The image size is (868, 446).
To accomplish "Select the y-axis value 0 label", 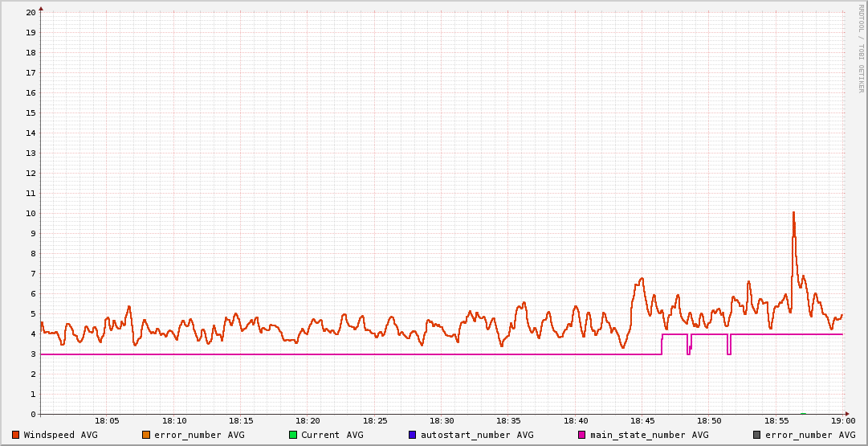I will pyautogui.click(x=33, y=415).
